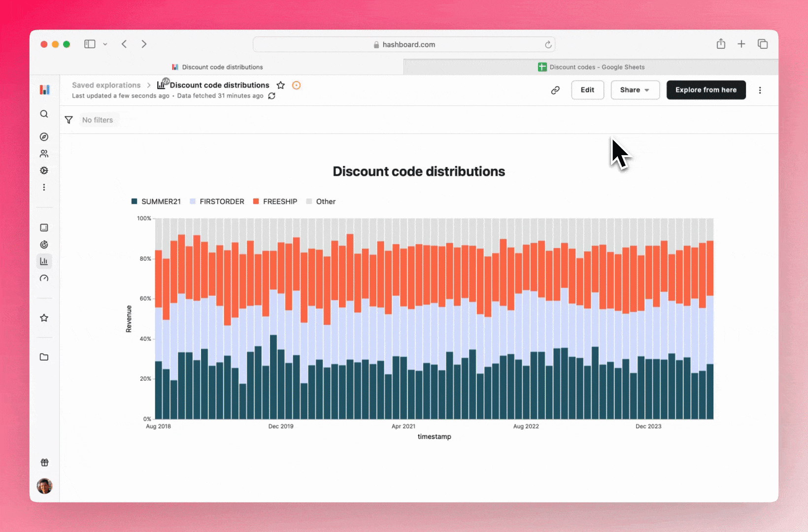Expand the Safari sidebar dropdown chevron
Image resolution: width=808 pixels, height=532 pixels.
tap(105, 44)
